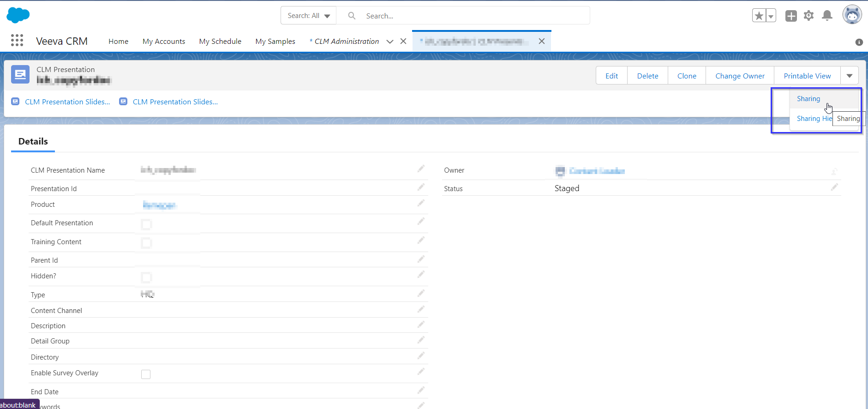Viewport: 868px width, 409px height.
Task: Click the Change Owner button
Action: tap(740, 76)
